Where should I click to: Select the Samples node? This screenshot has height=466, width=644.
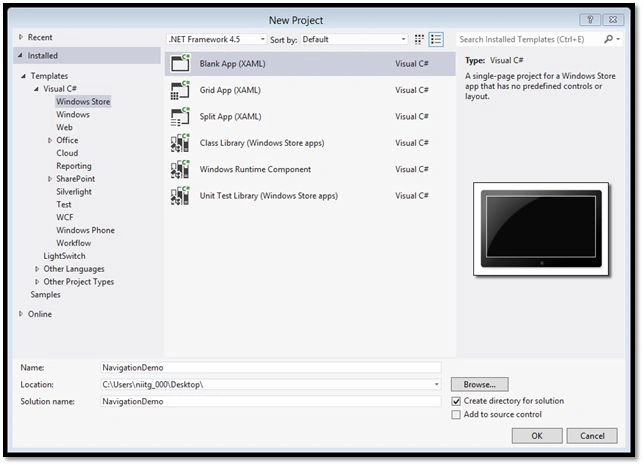[x=45, y=294]
